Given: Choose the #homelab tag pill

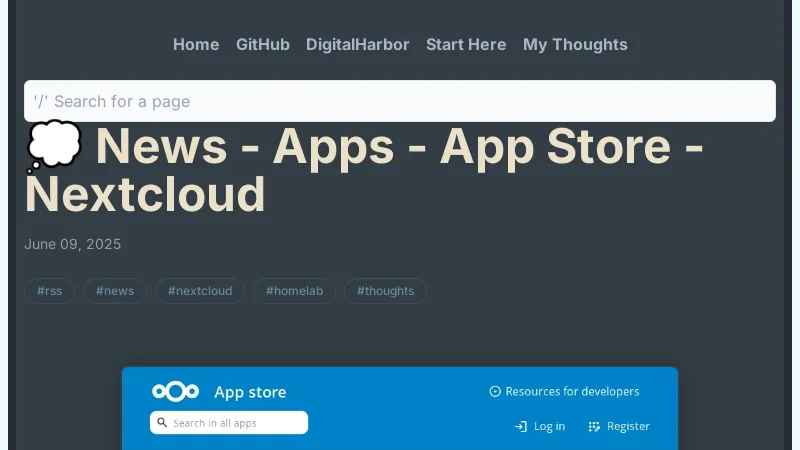Looking at the screenshot, I should [x=294, y=291].
